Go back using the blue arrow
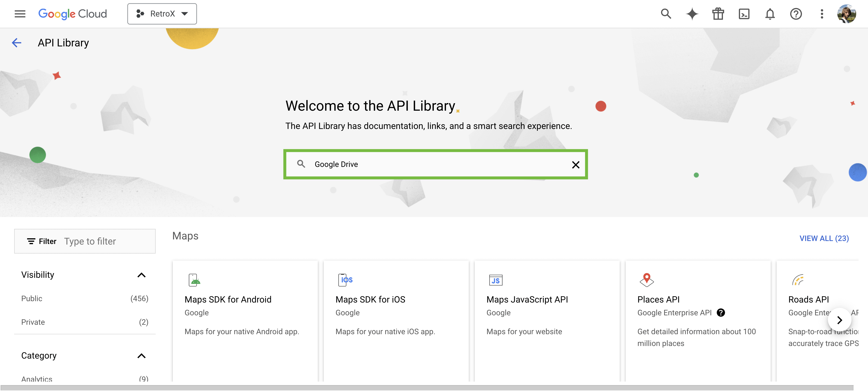Viewport: 868px width, 391px height. coord(17,43)
